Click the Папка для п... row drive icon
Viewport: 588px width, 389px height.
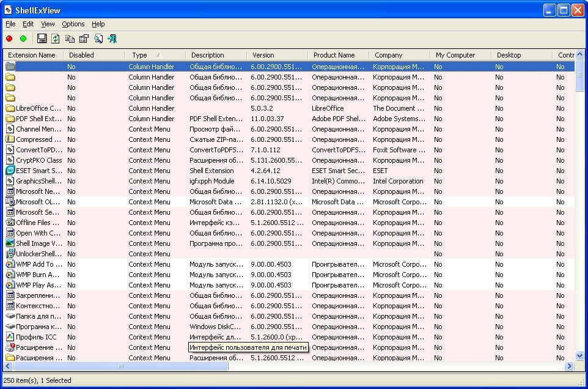point(10,316)
